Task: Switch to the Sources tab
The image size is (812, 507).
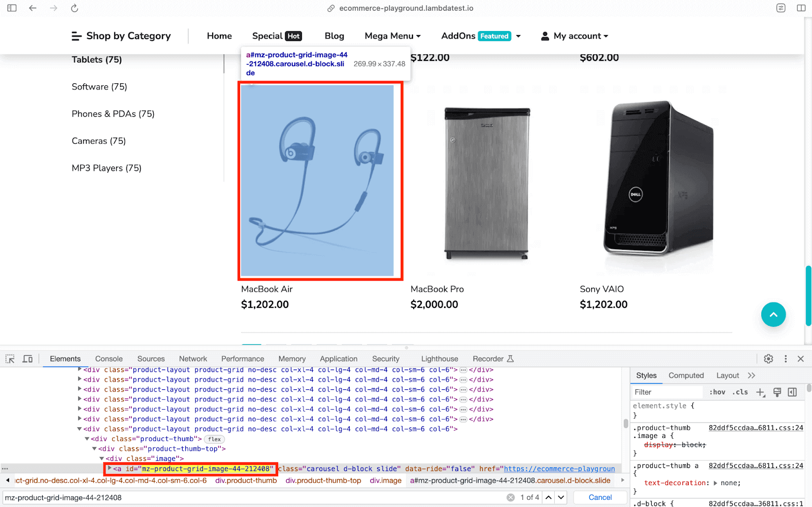Action: [151, 359]
